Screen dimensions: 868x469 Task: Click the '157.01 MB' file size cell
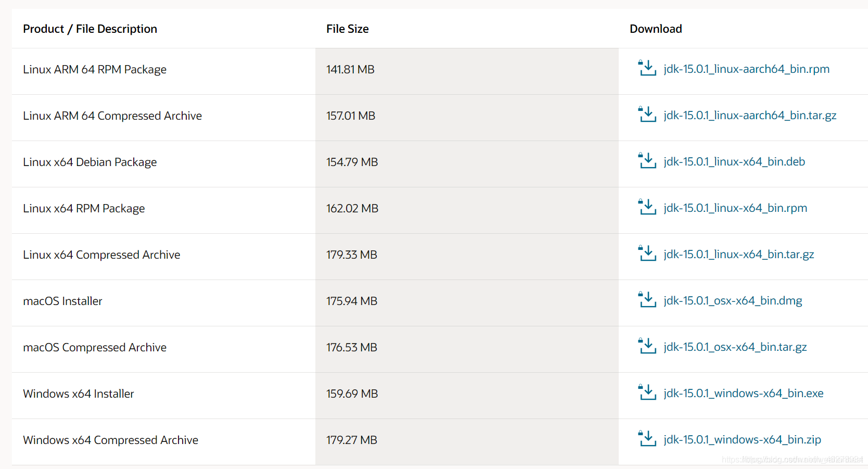point(467,118)
